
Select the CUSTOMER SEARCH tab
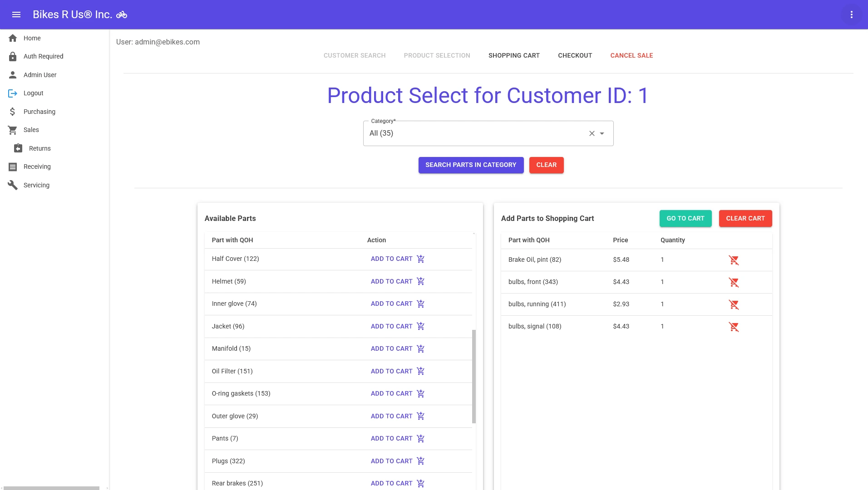354,55
